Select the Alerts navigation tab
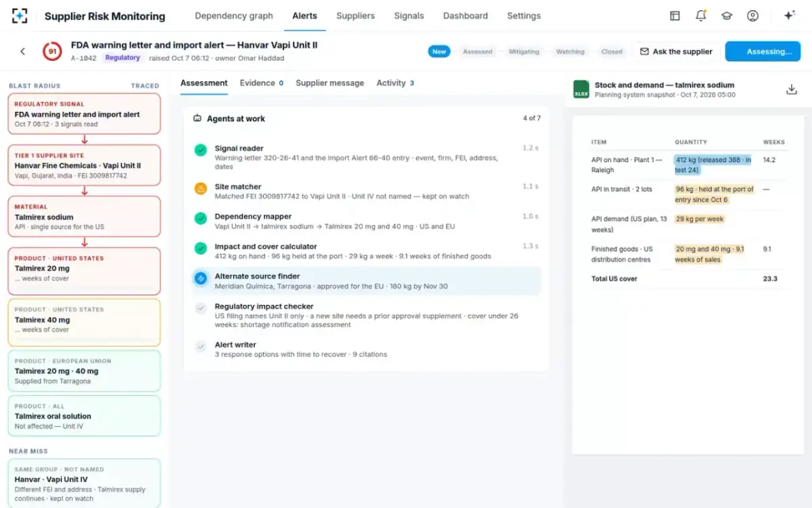 click(304, 16)
